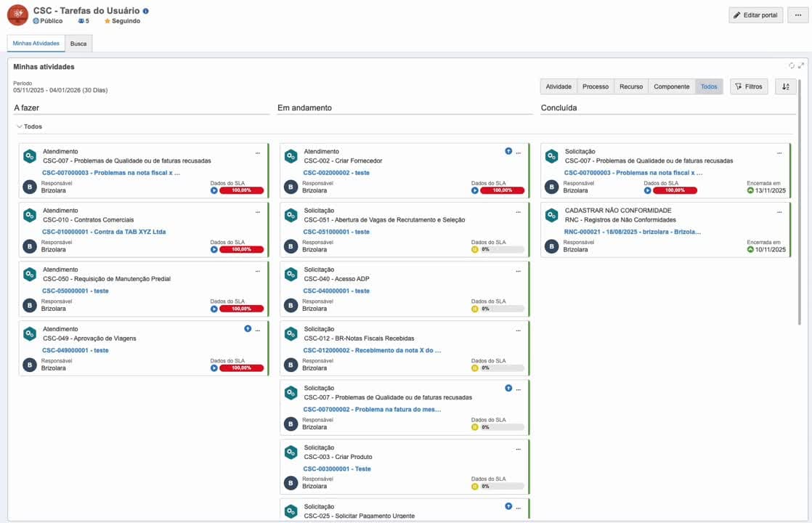
Task: Open link CSC-012000002 - Recebimento da nota X
Action: (x=372, y=351)
